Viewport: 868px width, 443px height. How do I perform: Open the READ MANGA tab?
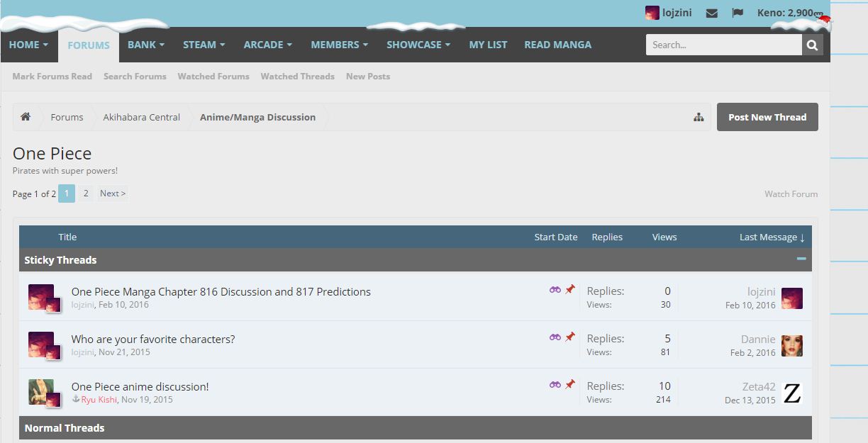click(557, 45)
